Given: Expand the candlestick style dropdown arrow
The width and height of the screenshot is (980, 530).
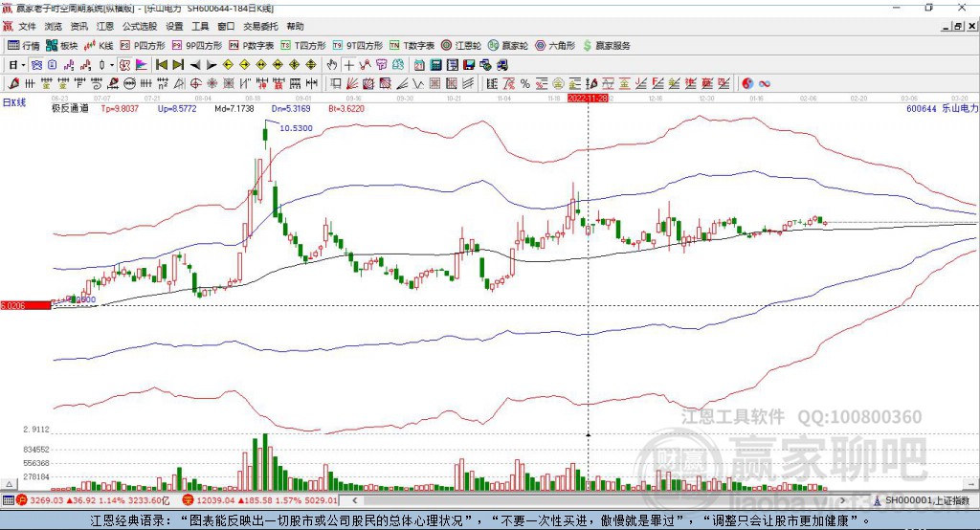Looking at the screenshot, I should tap(112, 65).
